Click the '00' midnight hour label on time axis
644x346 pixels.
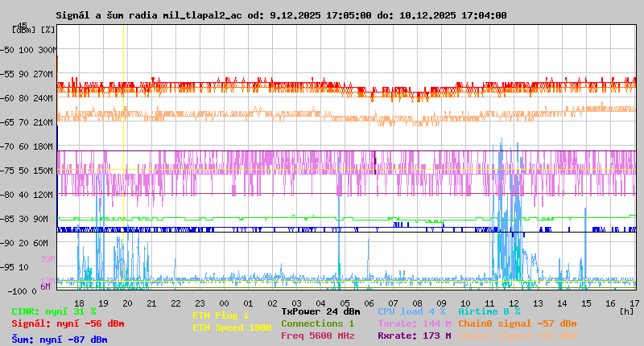pyautogui.click(x=224, y=303)
